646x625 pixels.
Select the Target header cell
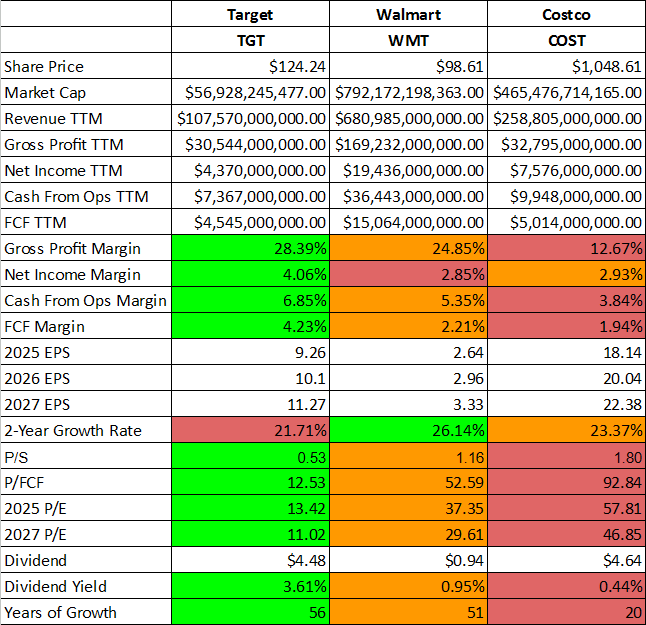(x=250, y=14)
